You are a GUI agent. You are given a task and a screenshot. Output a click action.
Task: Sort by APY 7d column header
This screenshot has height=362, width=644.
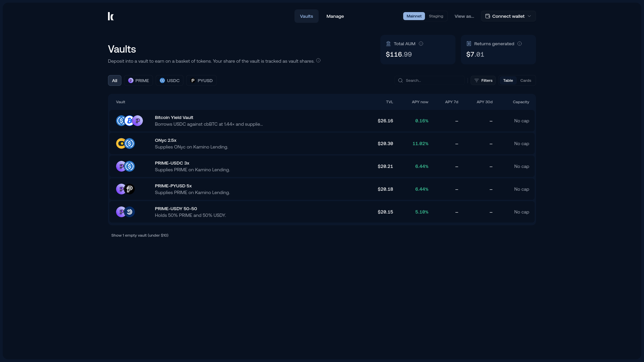point(451,102)
